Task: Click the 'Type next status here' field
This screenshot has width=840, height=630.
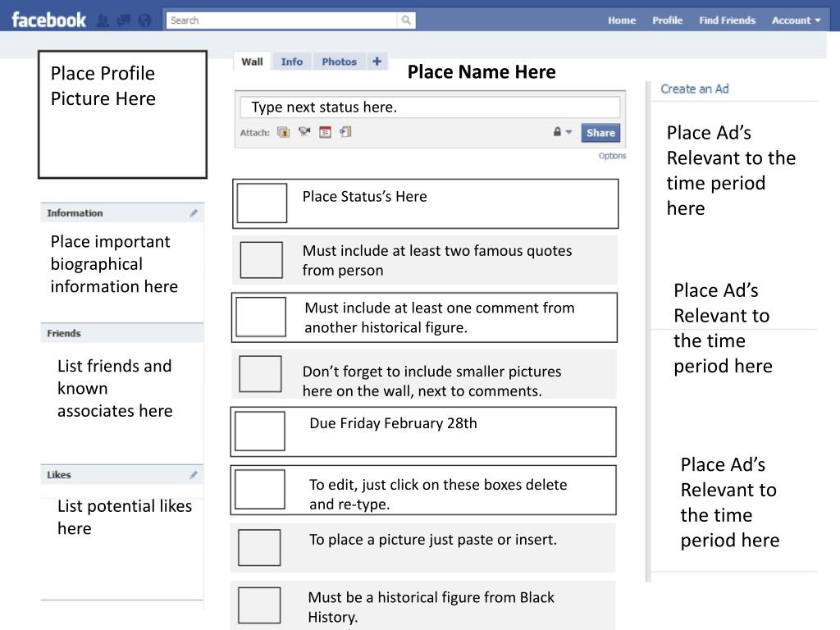Action: pos(430,107)
